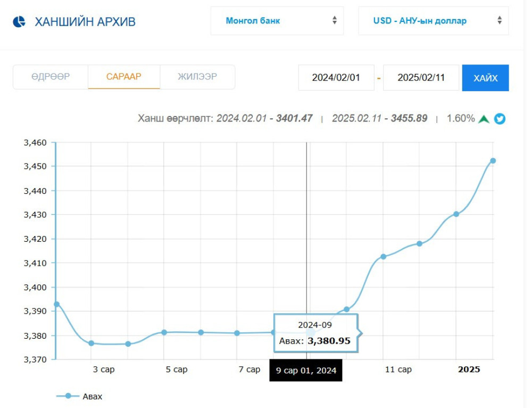The image size is (532, 408).
Task: Select the САРААР monthly tab
Action: 124,77
